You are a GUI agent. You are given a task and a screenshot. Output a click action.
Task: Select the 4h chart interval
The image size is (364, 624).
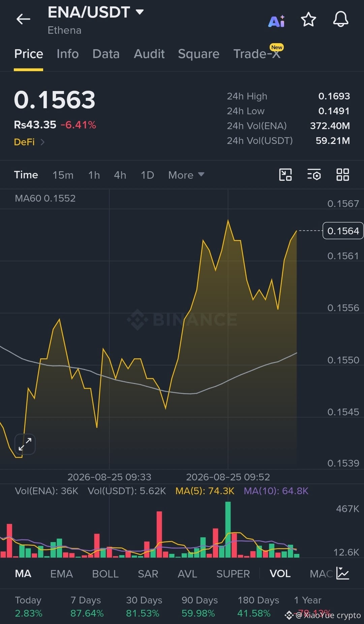point(120,175)
